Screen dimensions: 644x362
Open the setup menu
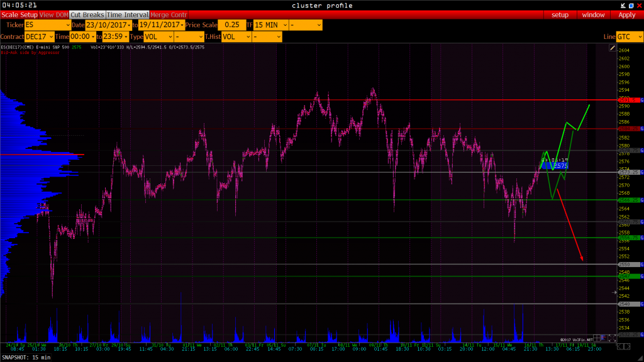click(x=560, y=14)
